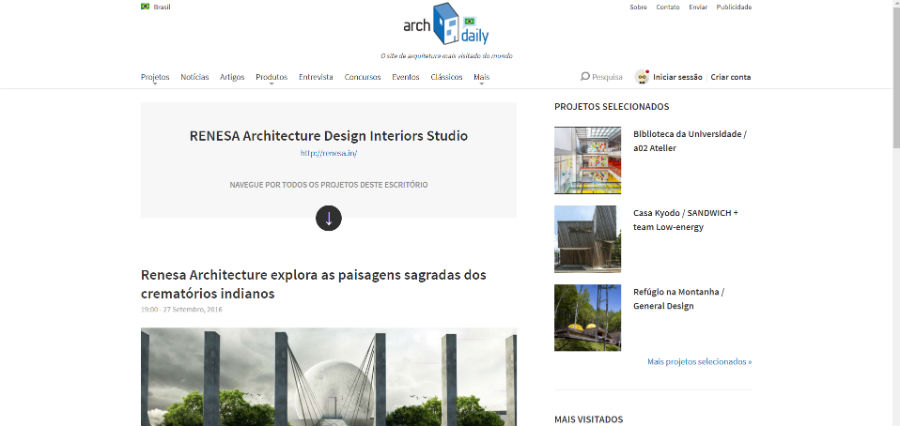
Task: Click Criar conta
Action: [731, 77]
